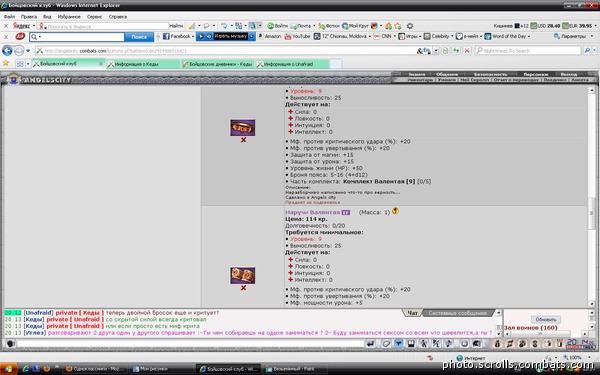
Task: Click the chat message input field
Action: coord(190,344)
